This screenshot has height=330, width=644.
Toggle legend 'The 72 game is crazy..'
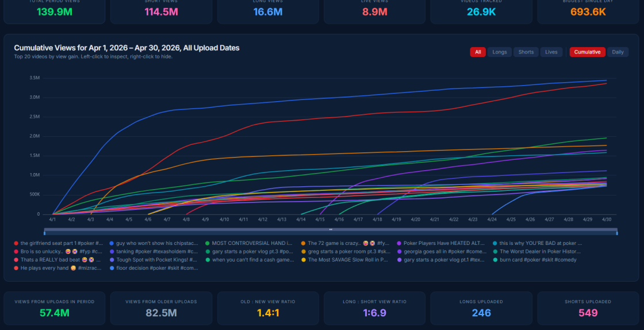coord(345,243)
